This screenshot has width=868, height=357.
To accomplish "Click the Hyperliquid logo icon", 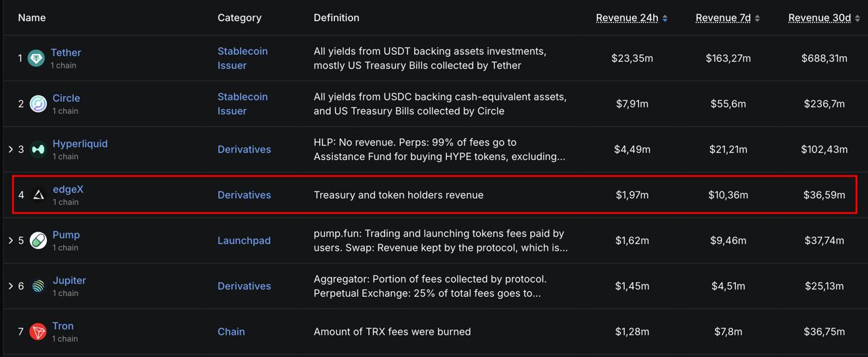I will pos(38,150).
